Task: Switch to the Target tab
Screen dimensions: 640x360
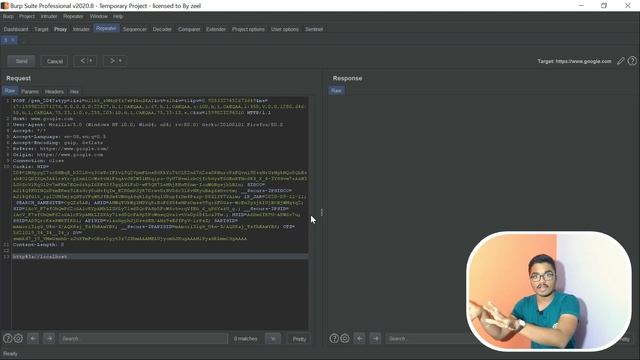Action: coord(41,29)
